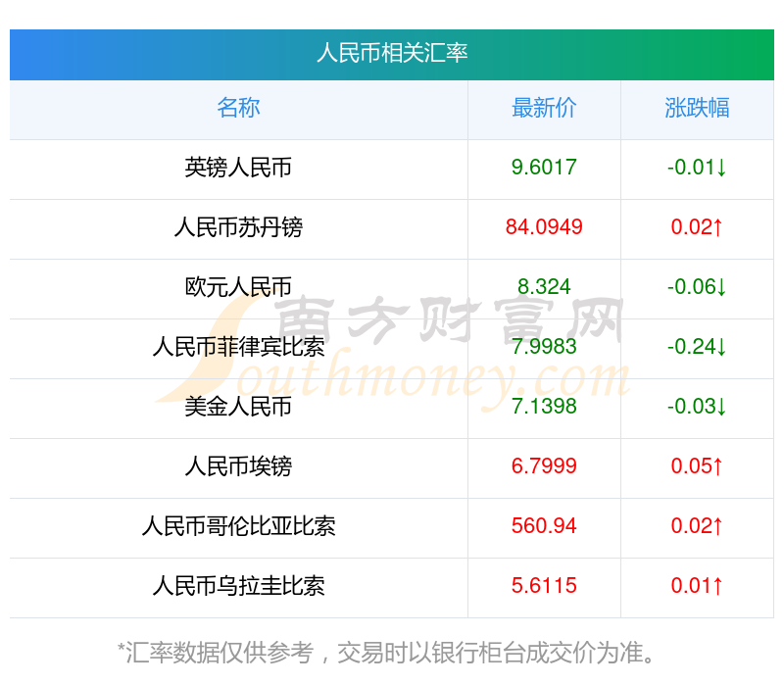The height and width of the screenshot is (684, 784).
Task: Select the 人民币菲律宾比索 row name
Action: pyautogui.click(x=238, y=347)
